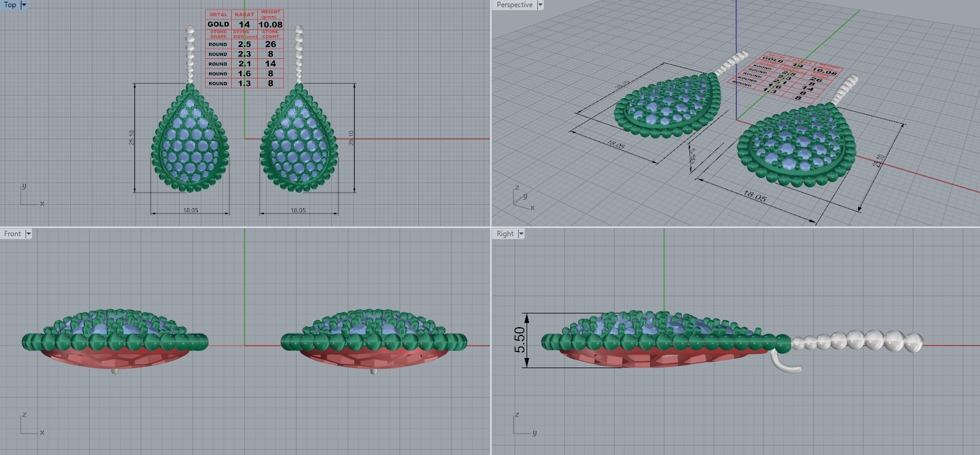Select 18.05 dimension under right earring, Top view
The height and width of the screenshot is (455, 980).
(x=298, y=211)
